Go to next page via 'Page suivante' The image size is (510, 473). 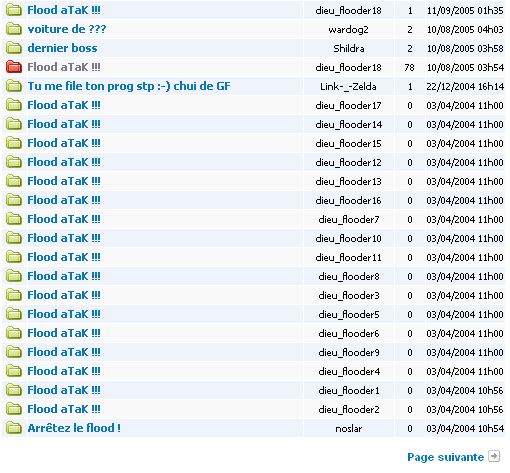click(x=445, y=457)
